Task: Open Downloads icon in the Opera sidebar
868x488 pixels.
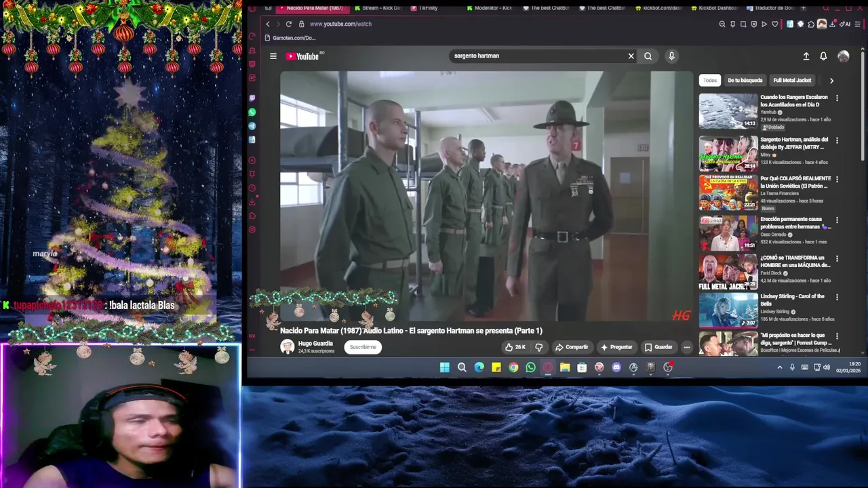Action: pyautogui.click(x=252, y=202)
